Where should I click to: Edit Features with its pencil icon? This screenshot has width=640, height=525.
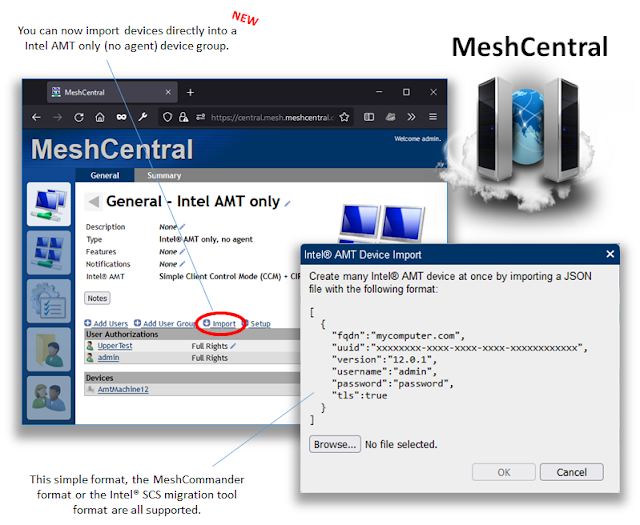click(182, 252)
